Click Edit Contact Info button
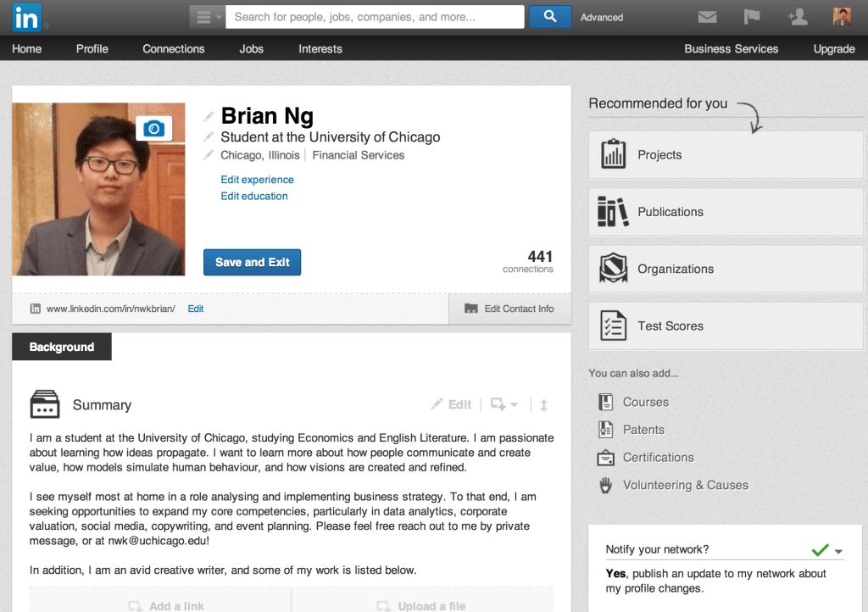The height and width of the screenshot is (612, 868). click(509, 309)
